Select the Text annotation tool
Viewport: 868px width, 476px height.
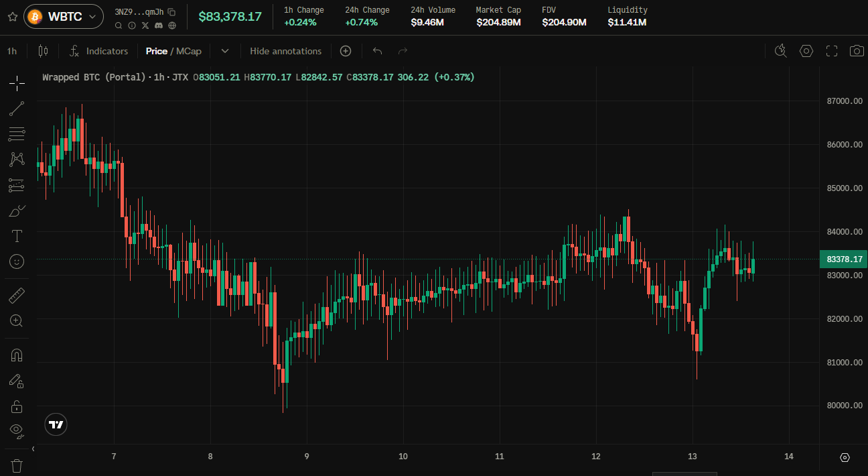tap(17, 236)
